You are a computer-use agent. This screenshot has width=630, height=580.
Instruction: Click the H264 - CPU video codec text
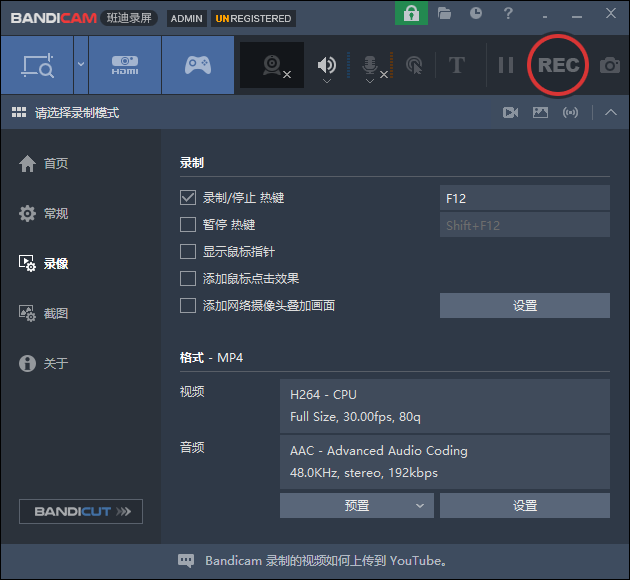pos(323,395)
